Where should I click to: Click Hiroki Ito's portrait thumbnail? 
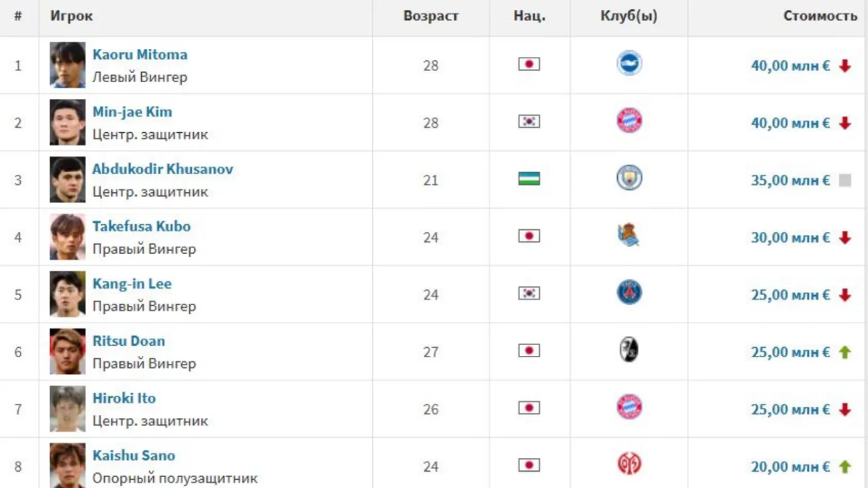pyautogui.click(x=67, y=409)
